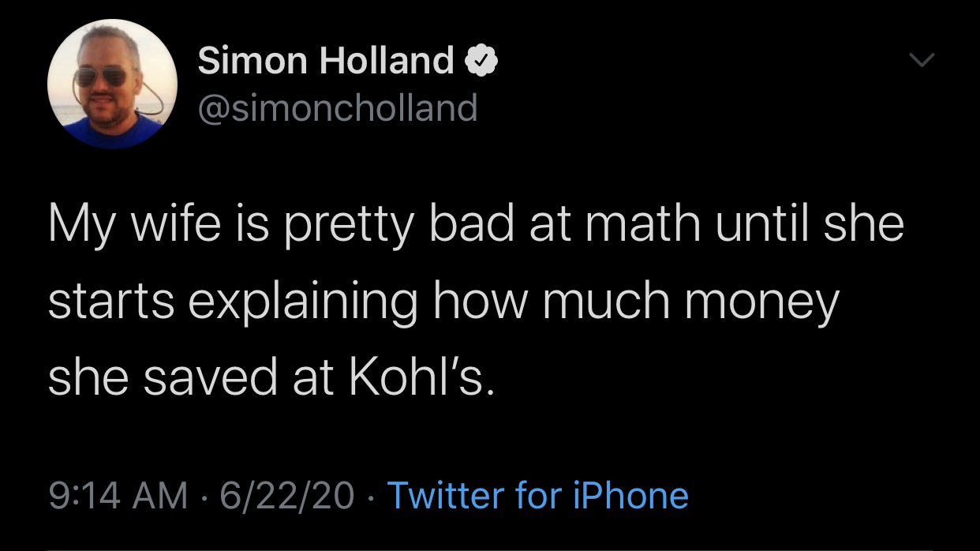Click the display name Simon Holland
Screen dimensions: 980x551
(x=326, y=61)
